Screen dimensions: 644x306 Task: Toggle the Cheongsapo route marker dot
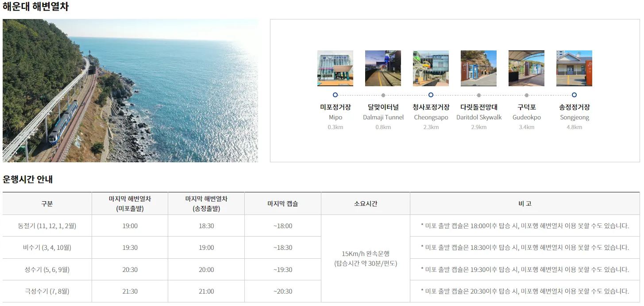pos(431,95)
